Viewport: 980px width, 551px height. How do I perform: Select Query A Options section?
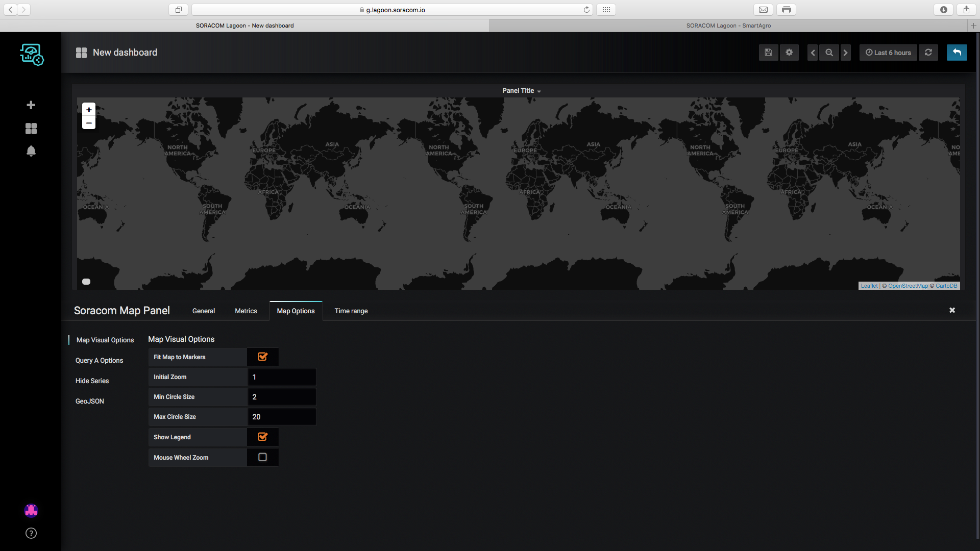(99, 361)
